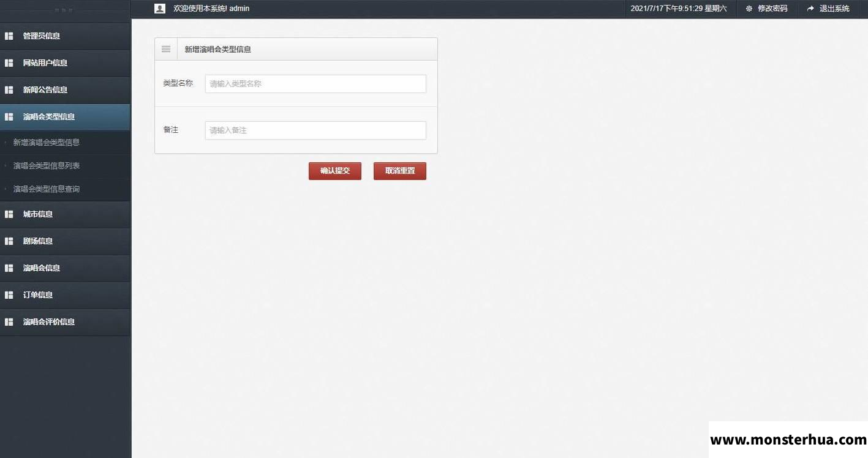868x458 pixels.
Task: Click the gear icon next to 修改密码
Action: click(749, 9)
